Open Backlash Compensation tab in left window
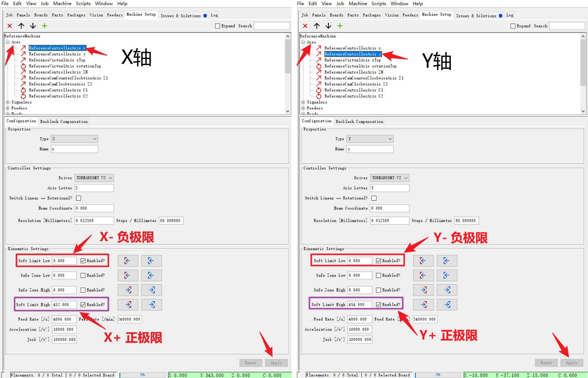This screenshot has height=378, width=588. pos(64,122)
